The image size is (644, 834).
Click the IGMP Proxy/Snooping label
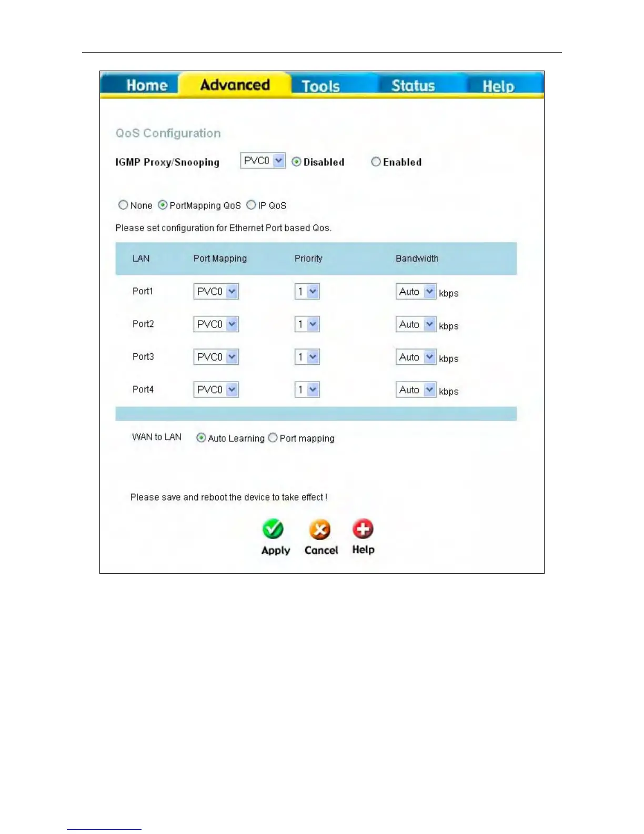pyautogui.click(x=167, y=162)
